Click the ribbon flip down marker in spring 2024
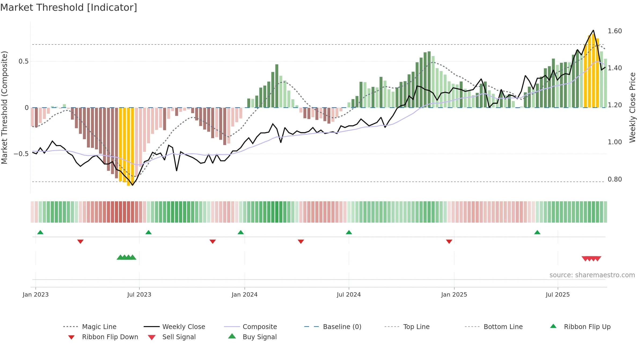 click(x=301, y=242)
